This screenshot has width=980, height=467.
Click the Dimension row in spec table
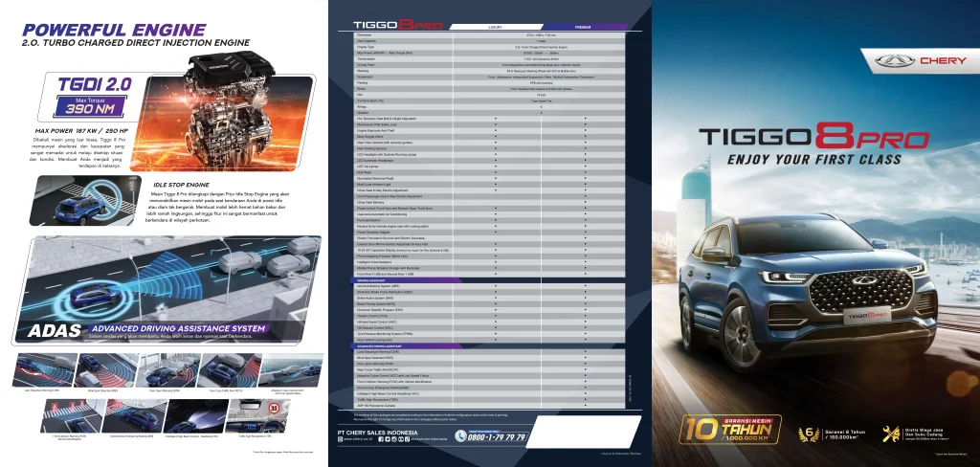point(489,35)
